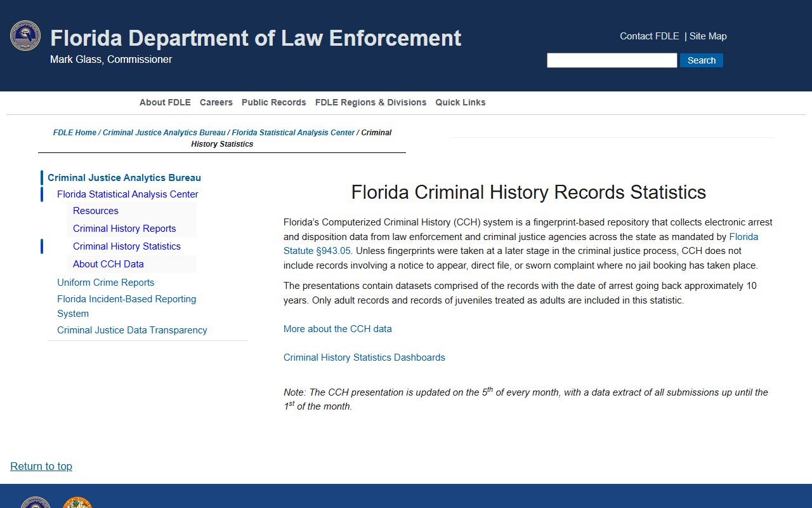The width and height of the screenshot is (812, 508).
Task: Click inside the site search field
Action: [612, 60]
